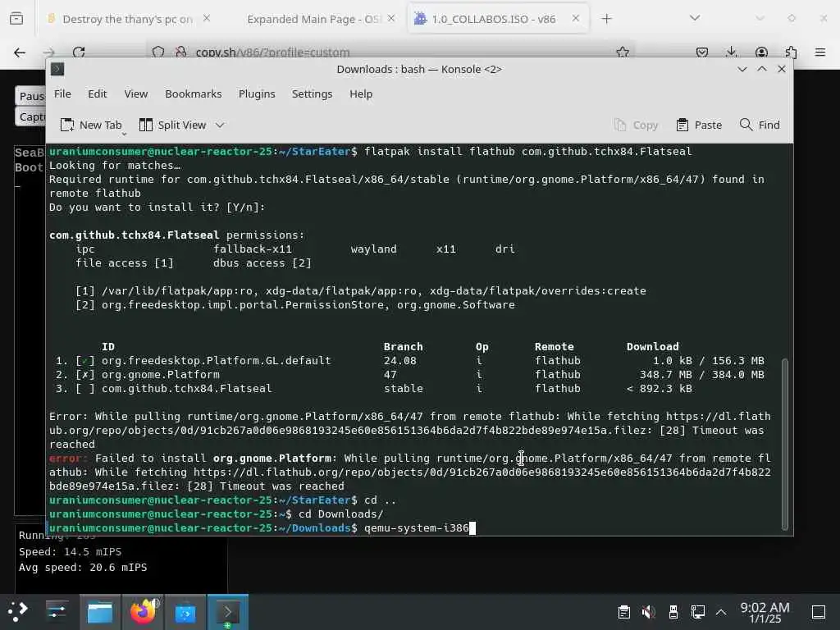Close the 1.0_COLLABOS.ISO browser tab
The height and width of the screenshot is (630, 840).
575,19
